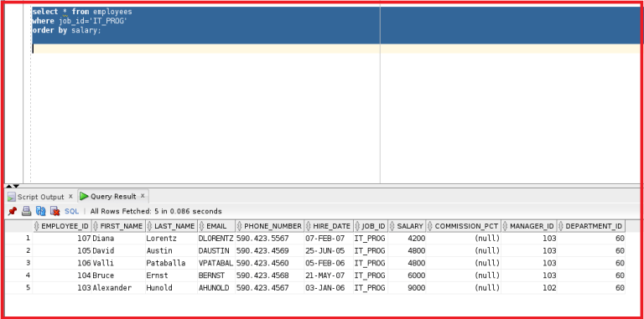Image resolution: width=644 pixels, height=319 pixels.
Task: Click the refresh icon in Query Result toolbar
Action: click(40, 211)
